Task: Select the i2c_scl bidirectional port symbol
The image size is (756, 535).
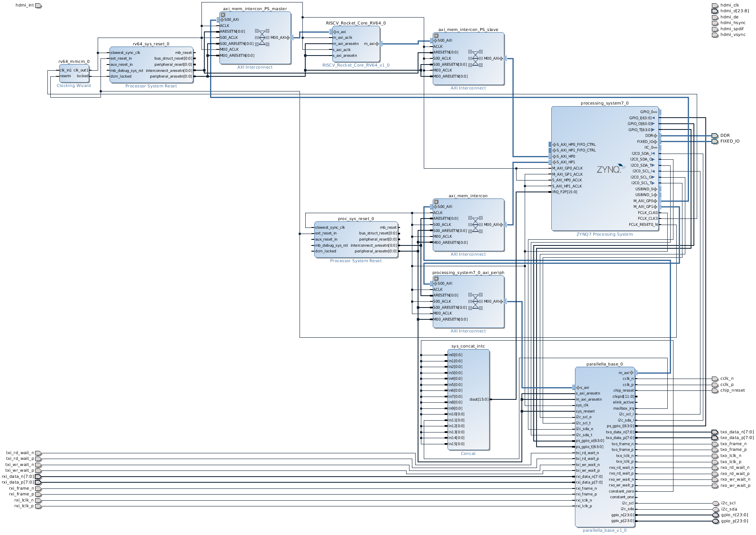Action: [x=716, y=504]
